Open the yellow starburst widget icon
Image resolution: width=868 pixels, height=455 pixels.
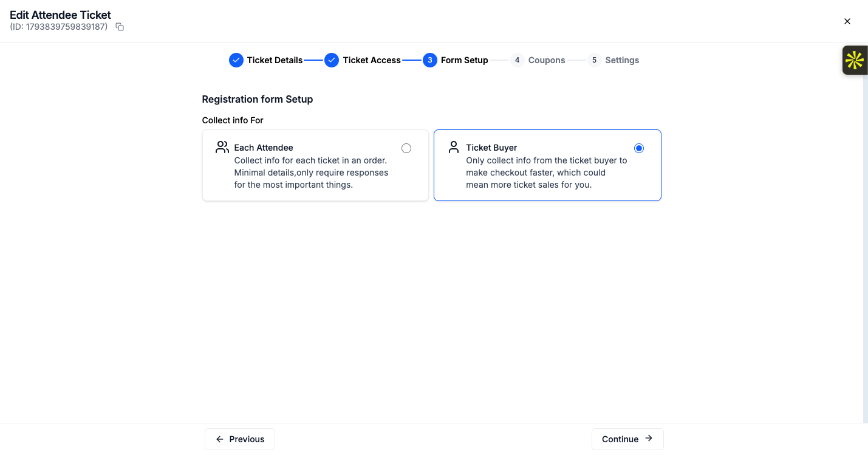tap(855, 60)
